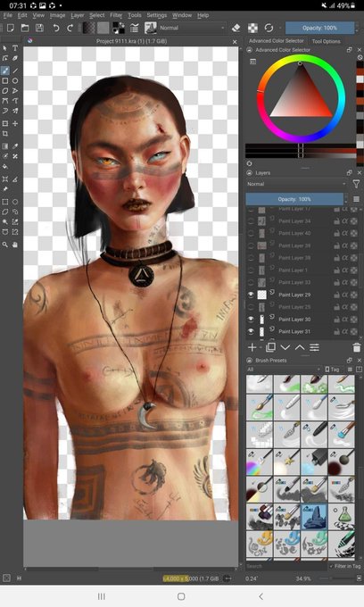Select the Text tool

[15, 48]
